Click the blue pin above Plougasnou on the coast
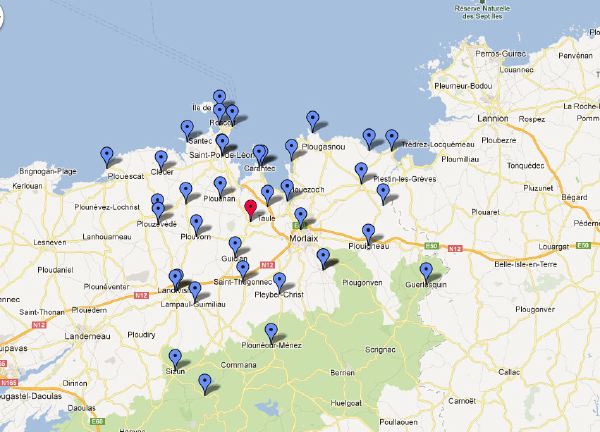The image size is (600, 432). (313, 121)
